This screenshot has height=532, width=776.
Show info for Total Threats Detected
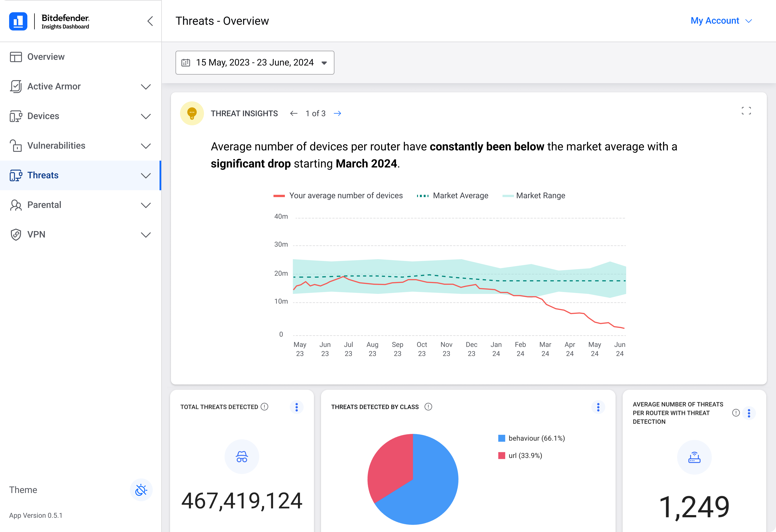(x=264, y=406)
